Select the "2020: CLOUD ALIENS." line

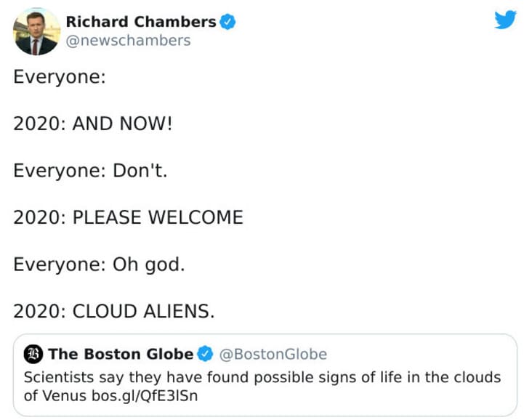114,311
